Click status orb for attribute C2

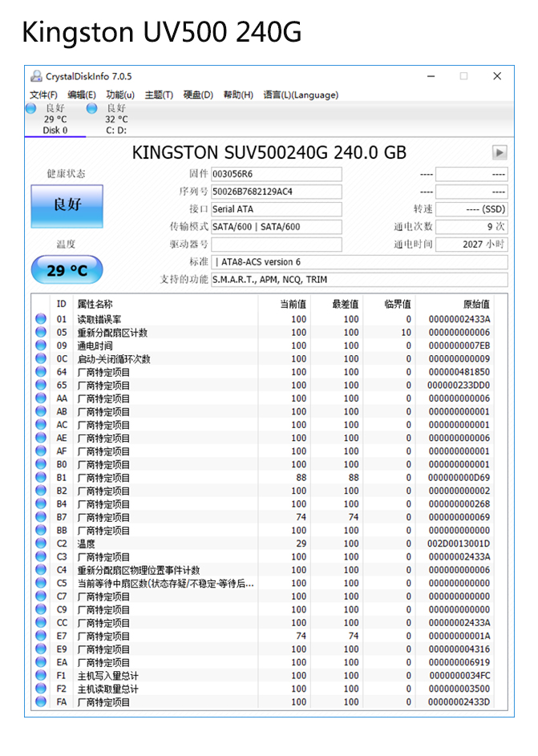tap(41, 543)
